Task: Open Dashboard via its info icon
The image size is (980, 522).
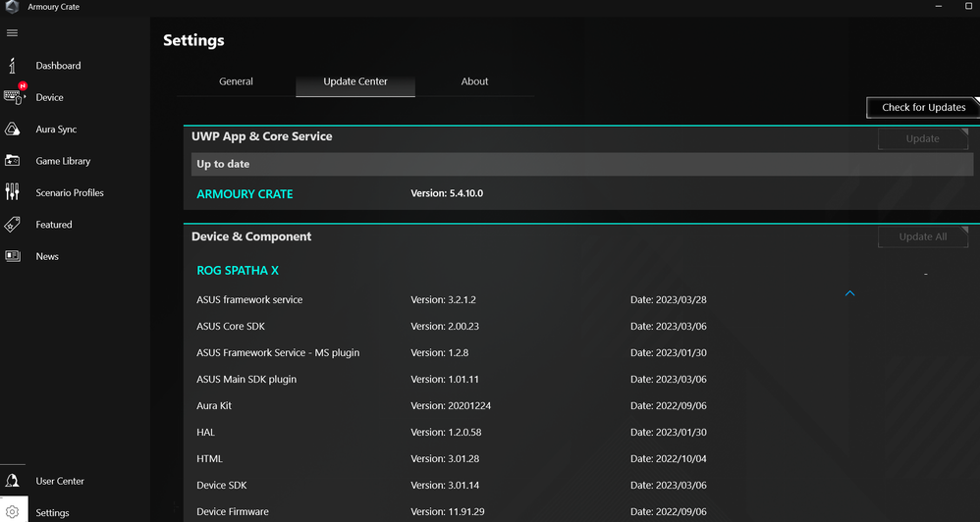Action: pyautogui.click(x=12, y=65)
